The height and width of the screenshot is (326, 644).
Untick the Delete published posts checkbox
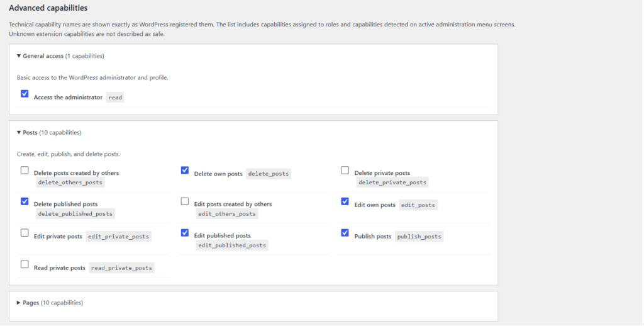tap(25, 201)
